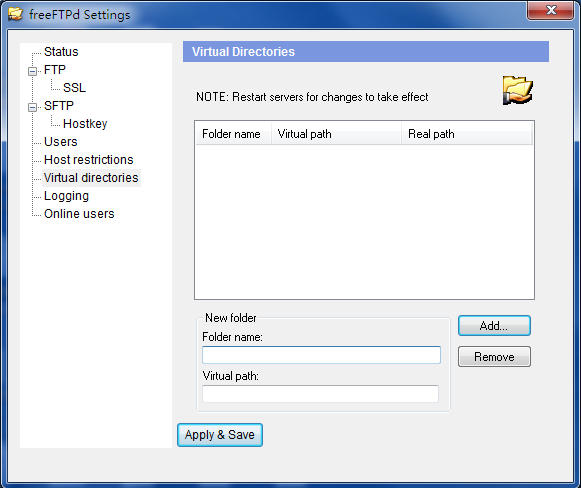Click the restart servers NOTE text
581x488 pixels.
312,97
